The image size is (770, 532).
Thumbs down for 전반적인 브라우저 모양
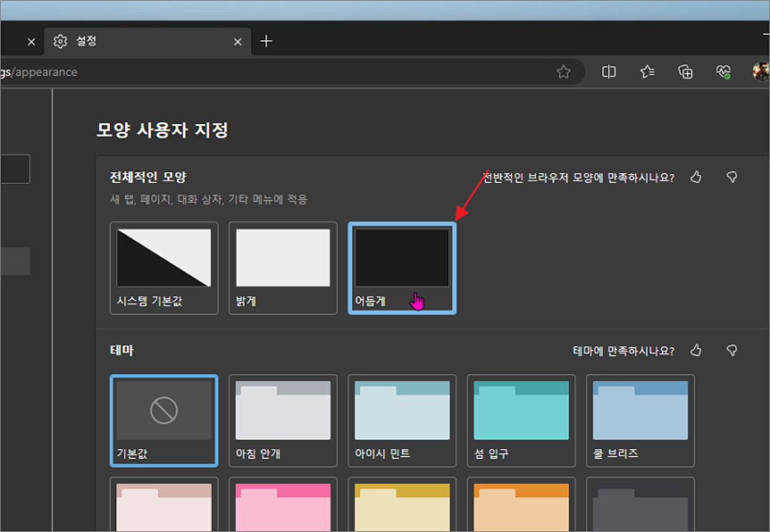[x=732, y=177]
